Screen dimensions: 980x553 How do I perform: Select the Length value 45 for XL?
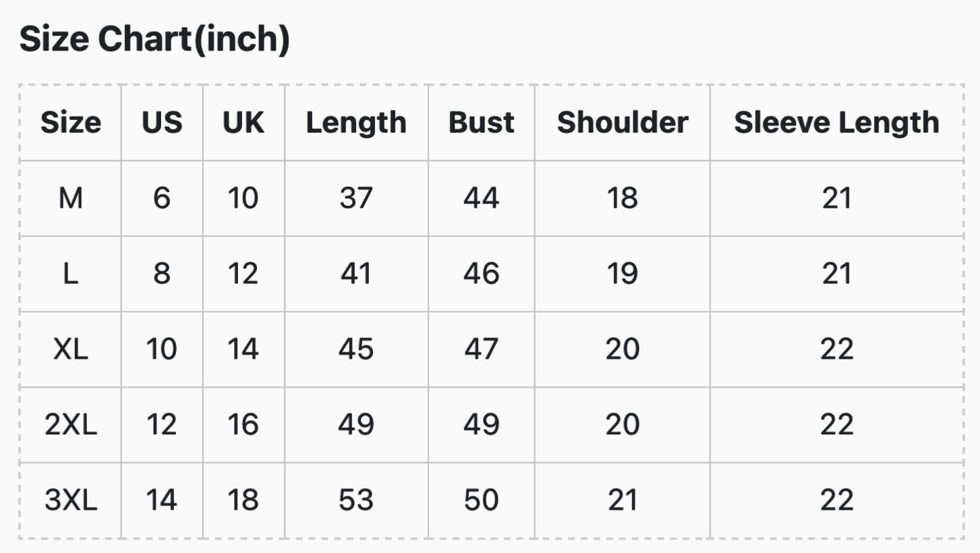pyautogui.click(x=356, y=349)
